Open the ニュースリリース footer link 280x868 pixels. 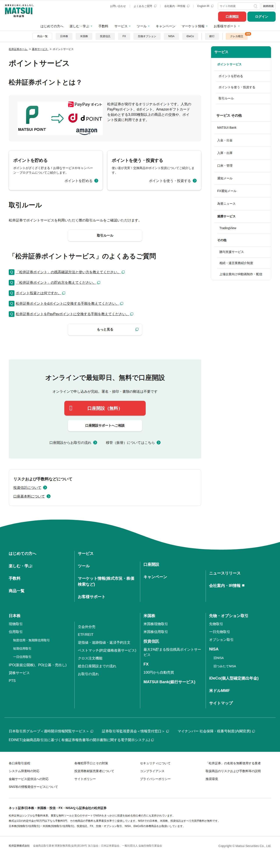pyautogui.click(x=225, y=573)
